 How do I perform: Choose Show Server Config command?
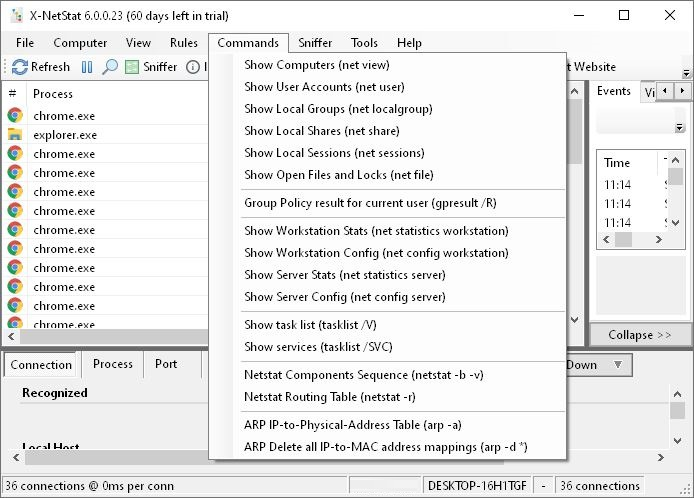[387, 297]
